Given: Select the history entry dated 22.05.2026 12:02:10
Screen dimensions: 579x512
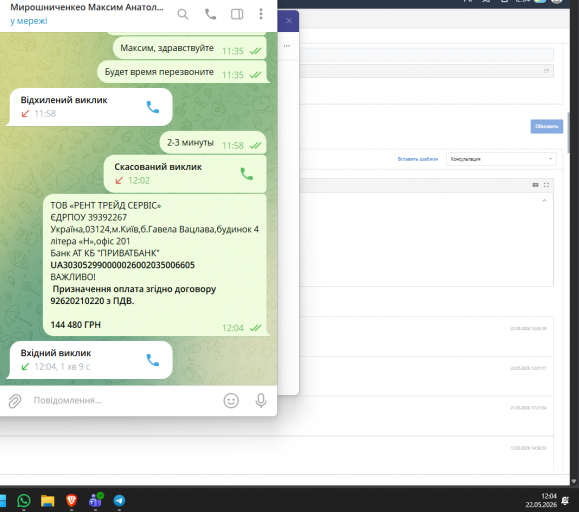Looking at the screenshot, I should [x=426, y=336].
